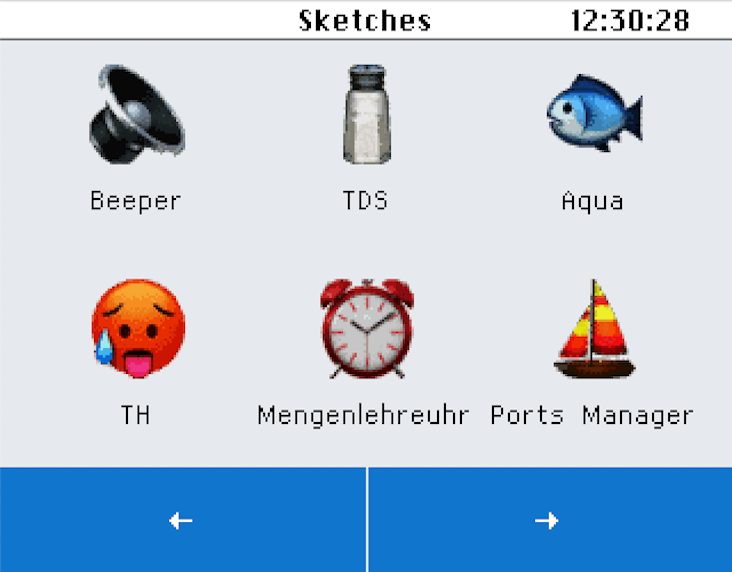This screenshot has height=572, width=732.
Task: Select the TH text label
Action: [x=135, y=415]
